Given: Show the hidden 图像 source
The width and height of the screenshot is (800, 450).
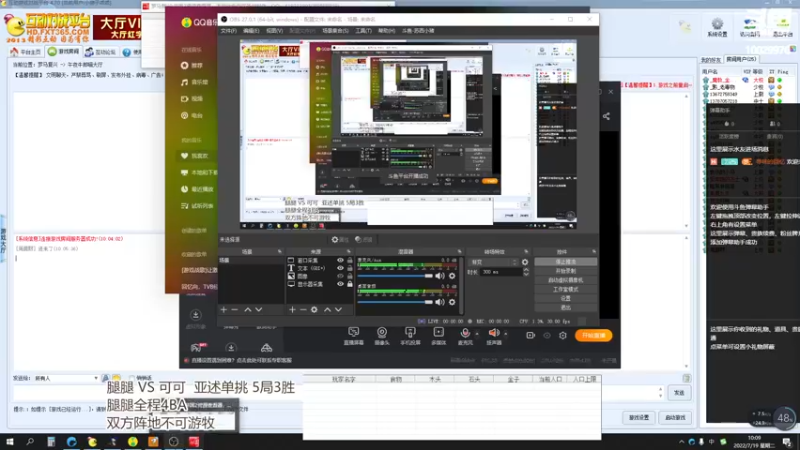Looking at the screenshot, I should [x=340, y=276].
